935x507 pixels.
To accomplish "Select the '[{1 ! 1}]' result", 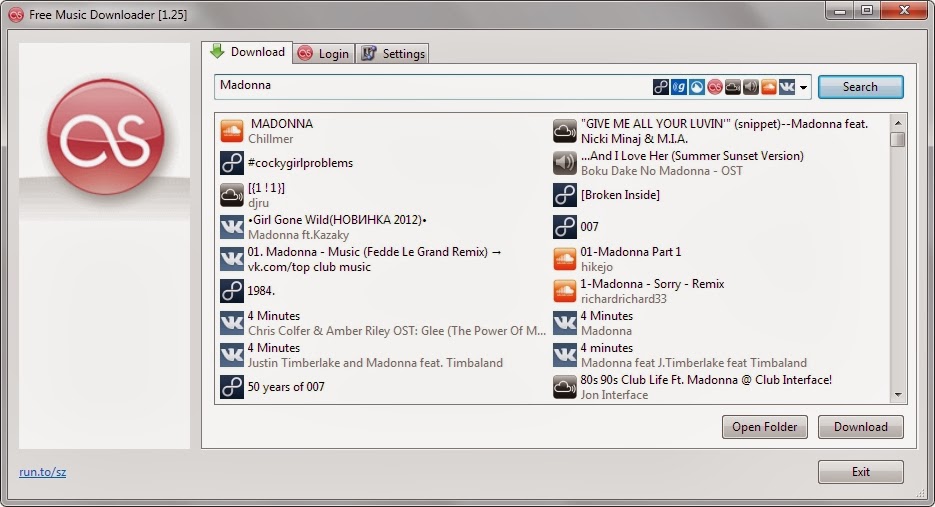I will pos(266,188).
